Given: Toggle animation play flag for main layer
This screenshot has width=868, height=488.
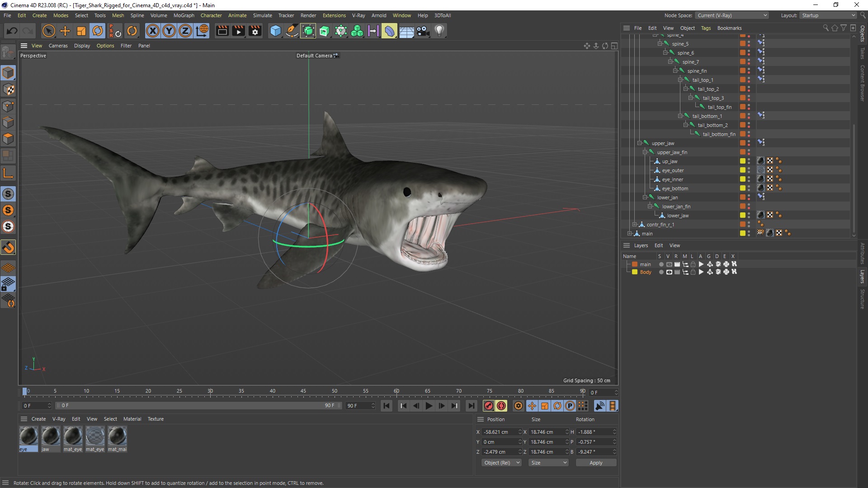Looking at the screenshot, I should [x=701, y=264].
